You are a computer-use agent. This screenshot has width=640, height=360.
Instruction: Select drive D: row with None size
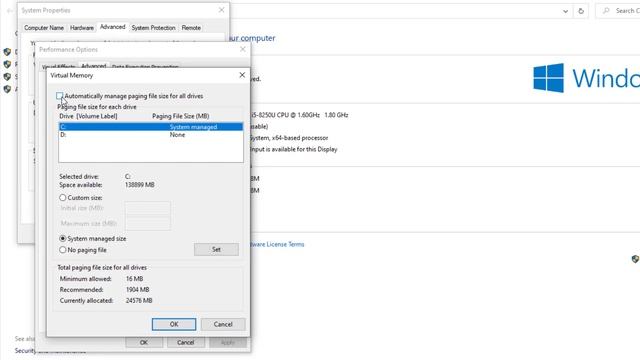tap(151, 135)
